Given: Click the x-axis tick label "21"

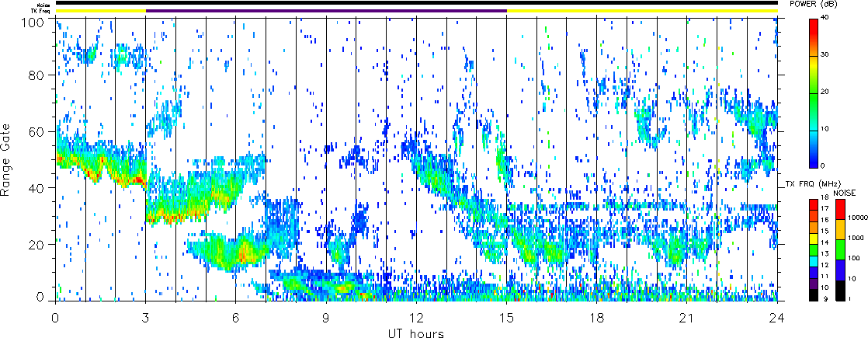Looking at the screenshot, I should point(687,318).
